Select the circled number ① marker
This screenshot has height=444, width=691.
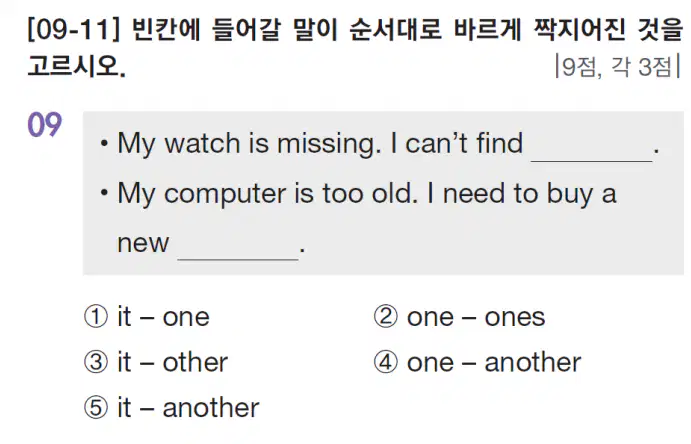pyautogui.click(x=96, y=317)
